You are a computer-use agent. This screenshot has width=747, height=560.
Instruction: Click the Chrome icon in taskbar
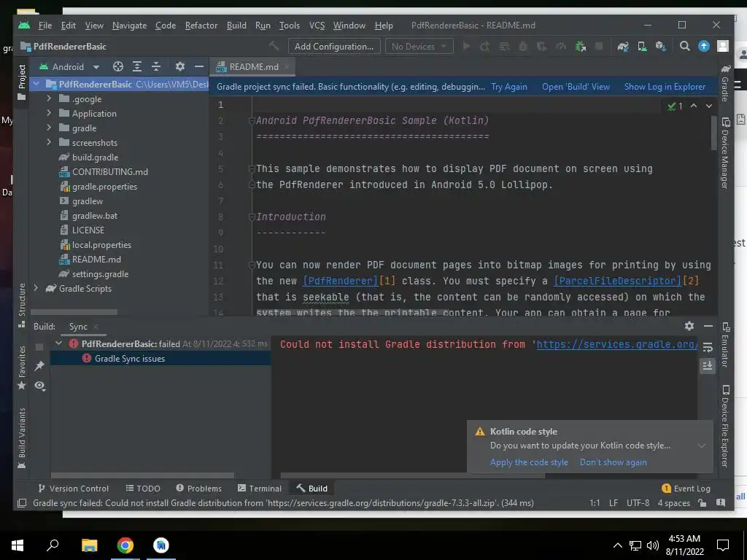(x=125, y=545)
